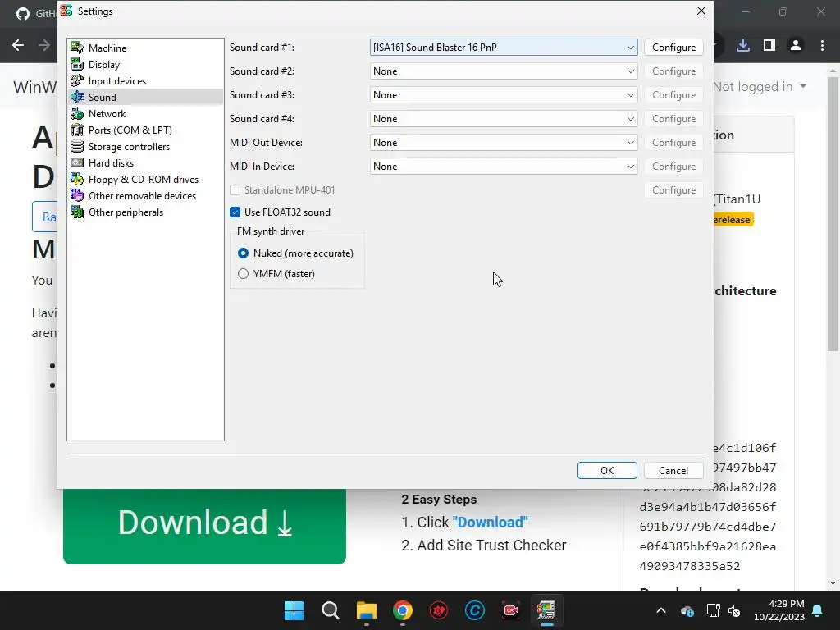Click the Sound card #1 label
The image size is (840, 630).
[262, 47]
